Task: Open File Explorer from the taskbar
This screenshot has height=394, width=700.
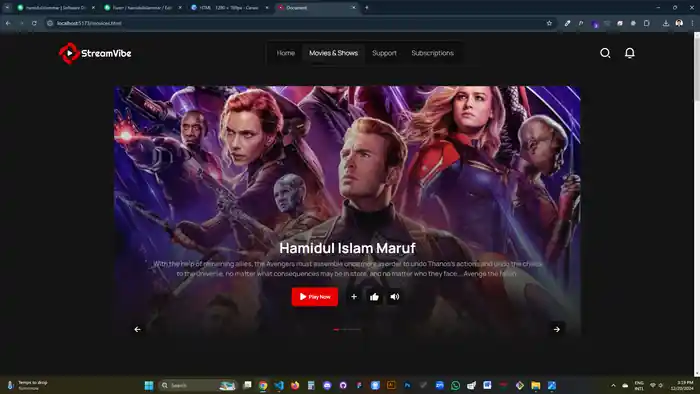Action: coord(536,386)
